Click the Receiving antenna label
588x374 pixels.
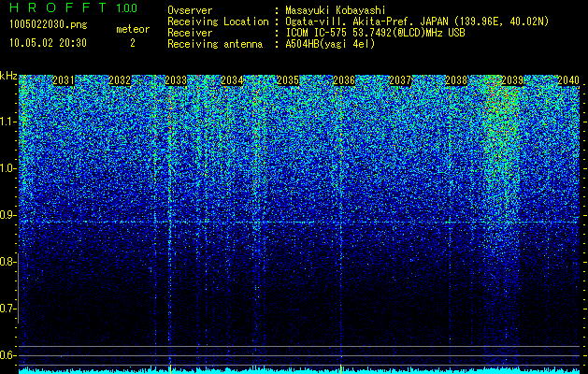click(215, 44)
